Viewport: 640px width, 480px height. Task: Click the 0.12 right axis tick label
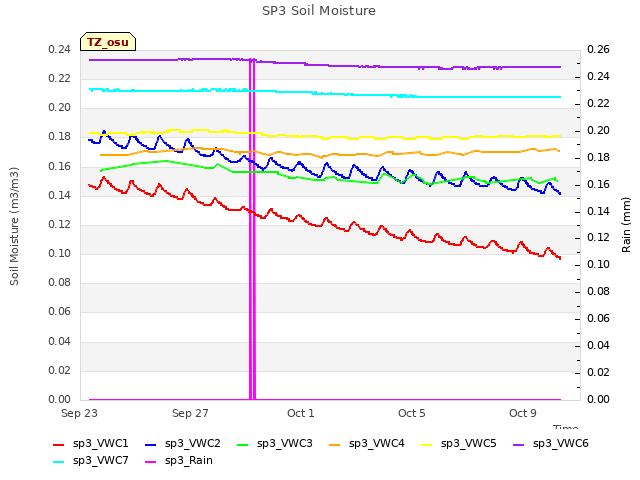point(598,238)
